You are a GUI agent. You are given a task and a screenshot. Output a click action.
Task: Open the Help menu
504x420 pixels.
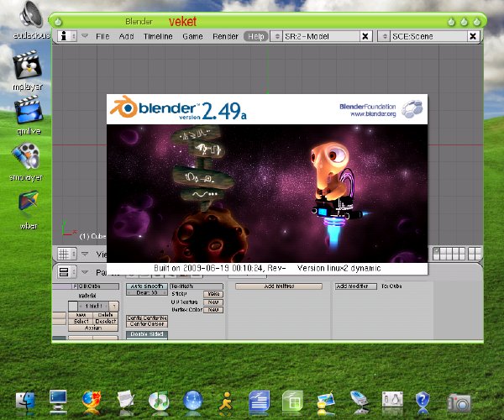tap(256, 36)
